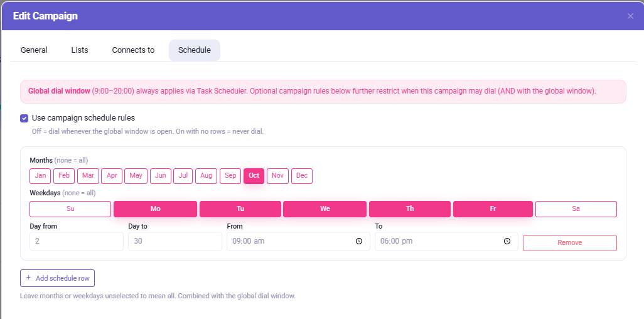This screenshot has width=644, height=319.
Task: Disable Tuesday (Tu) weekday
Action: [240, 209]
